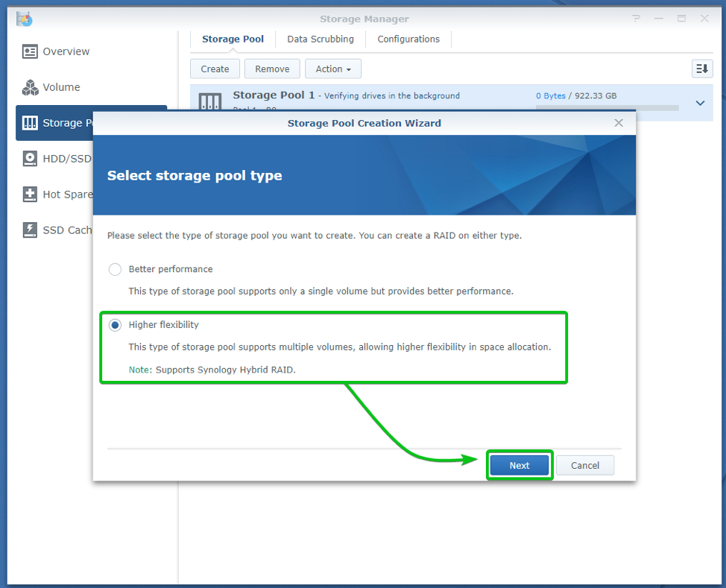The height and width of the screenshot is (588, 726).
Task: Click the sort order icon button
Action: 702,69
